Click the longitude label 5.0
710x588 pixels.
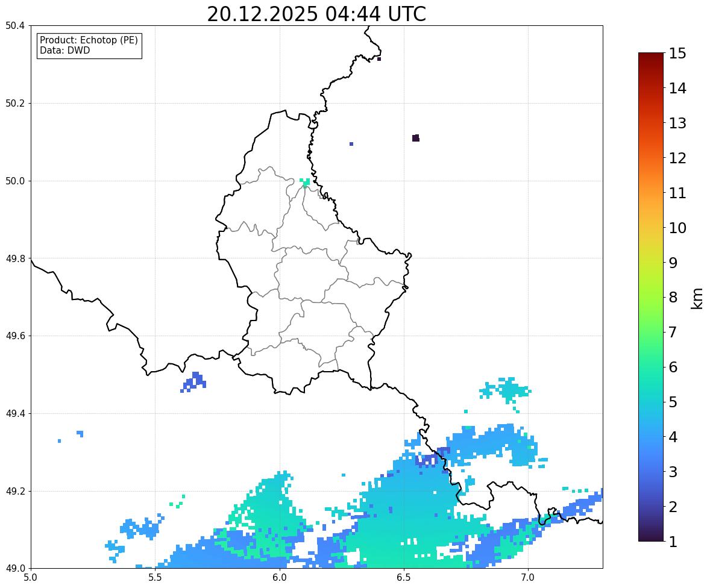point(31,578)
